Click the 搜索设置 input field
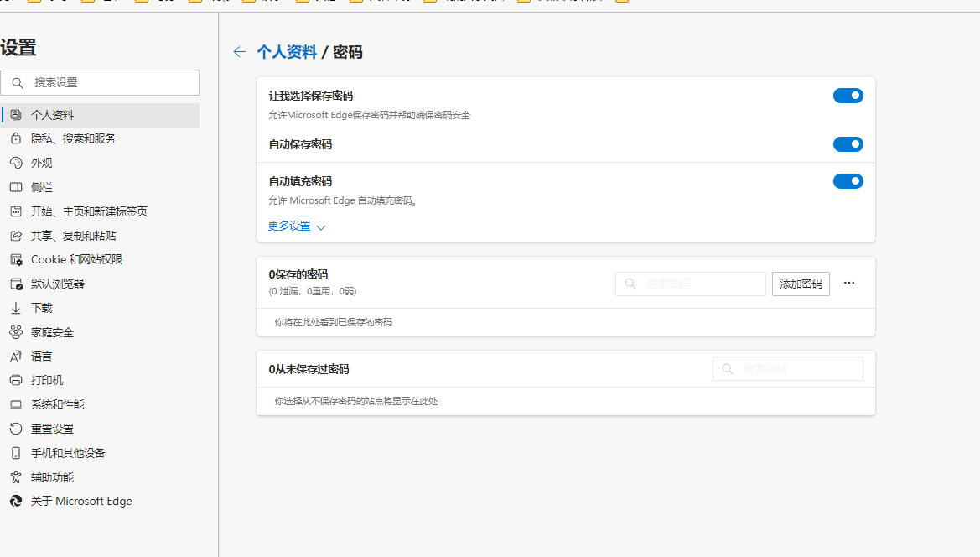980x557 pixels. (x=100, y=82)
